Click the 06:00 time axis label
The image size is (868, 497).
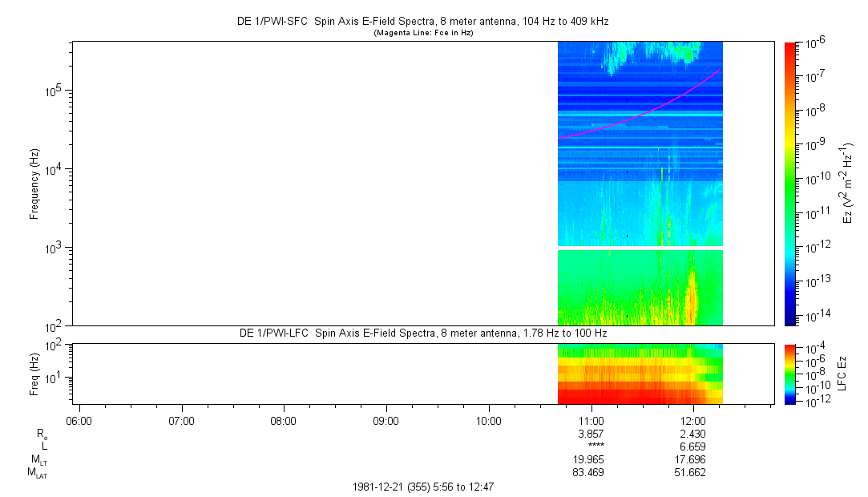79,421
